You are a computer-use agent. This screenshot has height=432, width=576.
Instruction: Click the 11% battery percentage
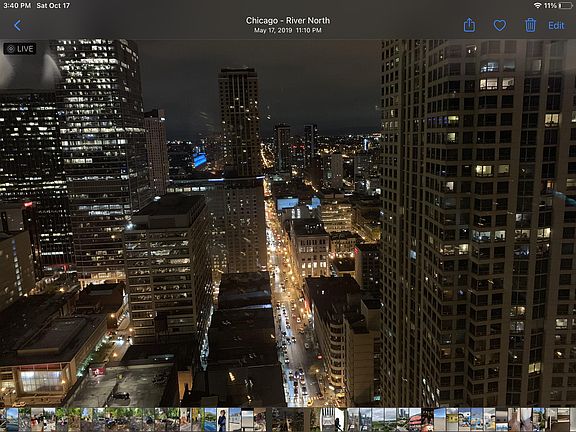tap(550, 6)
